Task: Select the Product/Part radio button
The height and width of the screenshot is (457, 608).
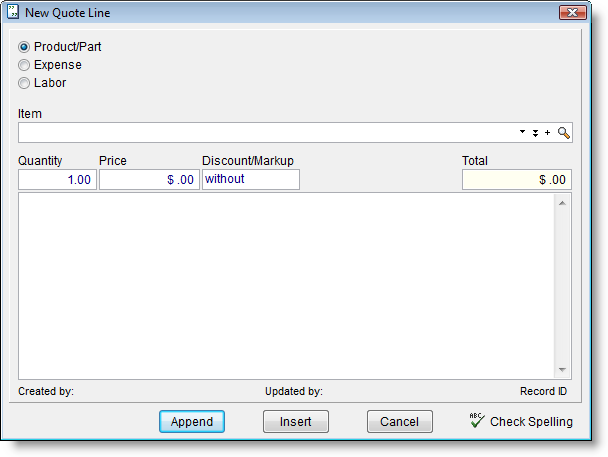Action: coord(24,47)
